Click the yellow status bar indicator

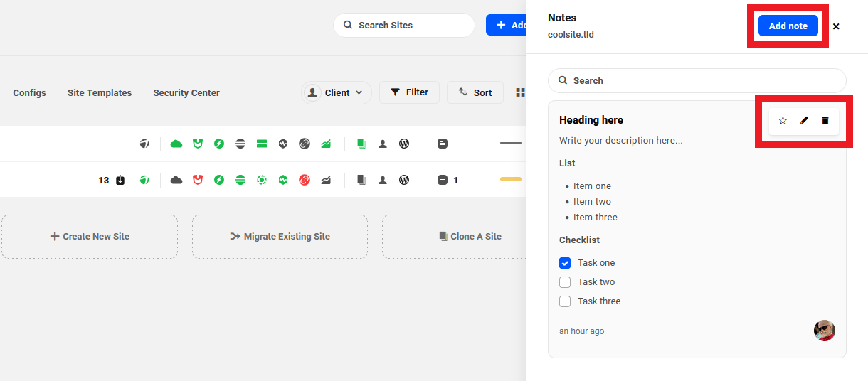pyautogui.click(x=511, y=179)
